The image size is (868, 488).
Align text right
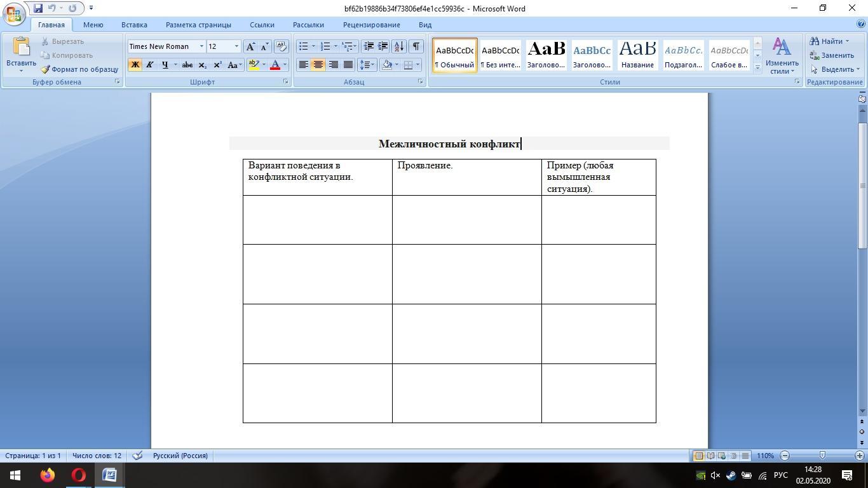point(333,65)
